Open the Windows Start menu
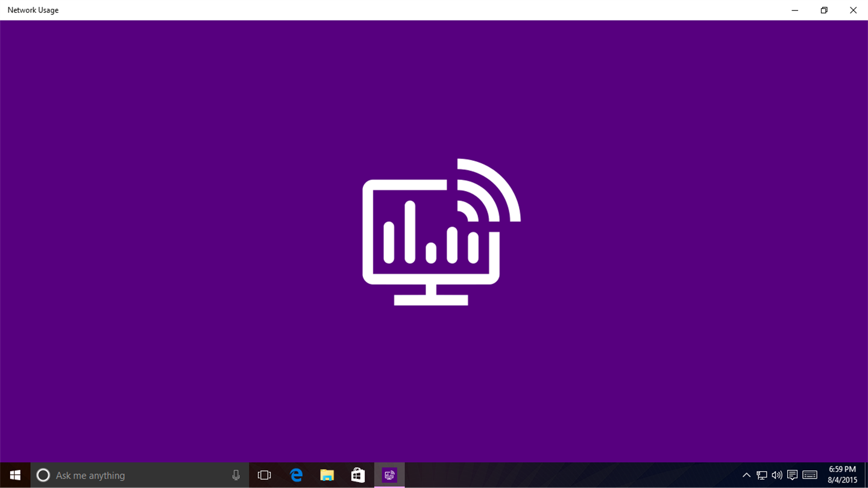The image size is (868, 488). point(15,475)
